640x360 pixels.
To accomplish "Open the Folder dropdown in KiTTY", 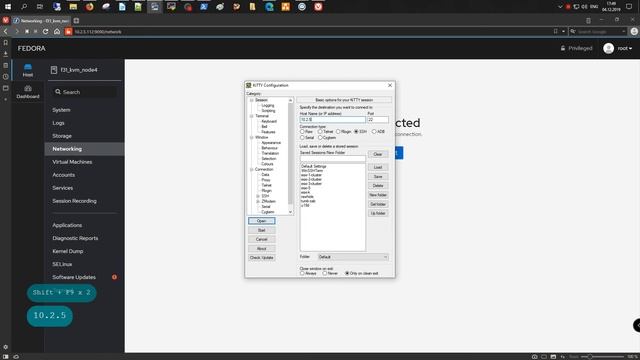I will 353,257.
